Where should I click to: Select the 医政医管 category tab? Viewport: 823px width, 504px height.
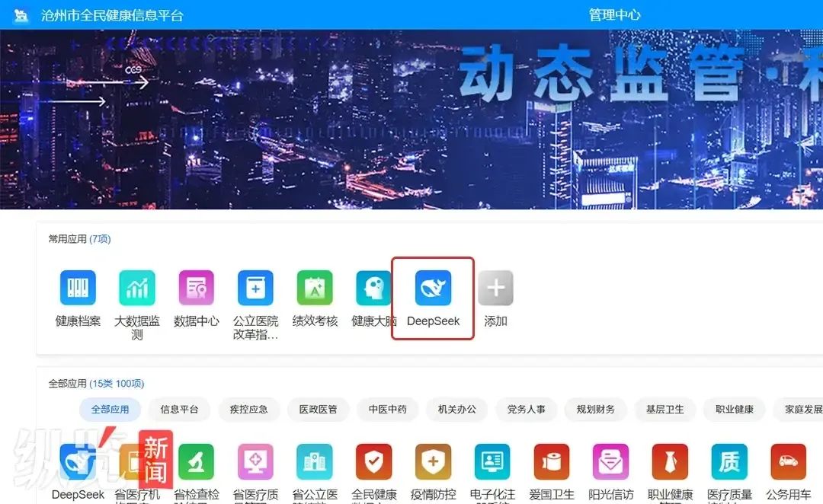tap(318, 409)
